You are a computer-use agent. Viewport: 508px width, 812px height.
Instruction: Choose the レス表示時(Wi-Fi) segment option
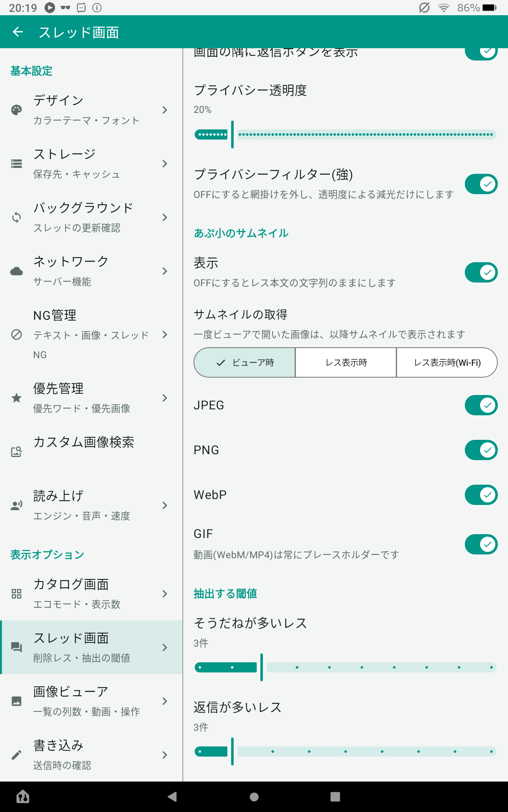447,362
